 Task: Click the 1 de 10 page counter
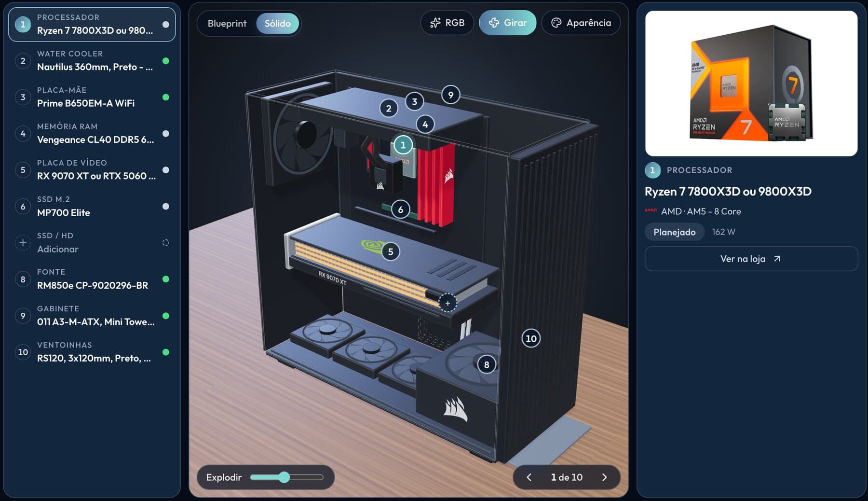pos(567,477)
